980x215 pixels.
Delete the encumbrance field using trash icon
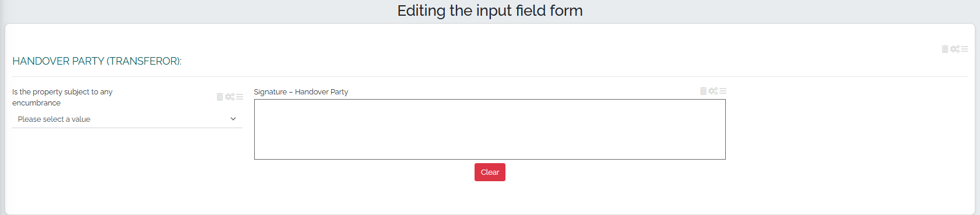pyautogui.click(x=220, y=97)
